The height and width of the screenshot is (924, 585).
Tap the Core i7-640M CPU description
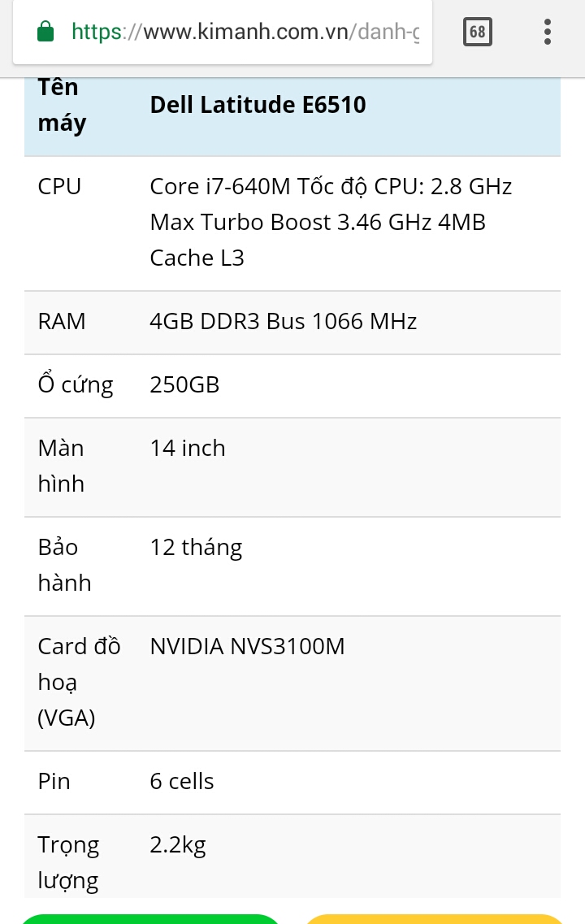click(x=331, y=222)
